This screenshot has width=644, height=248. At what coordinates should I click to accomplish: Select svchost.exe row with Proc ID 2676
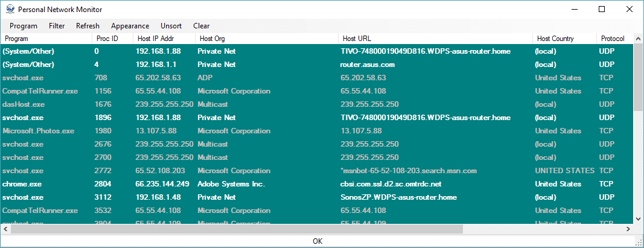click(x=317, y=144)
